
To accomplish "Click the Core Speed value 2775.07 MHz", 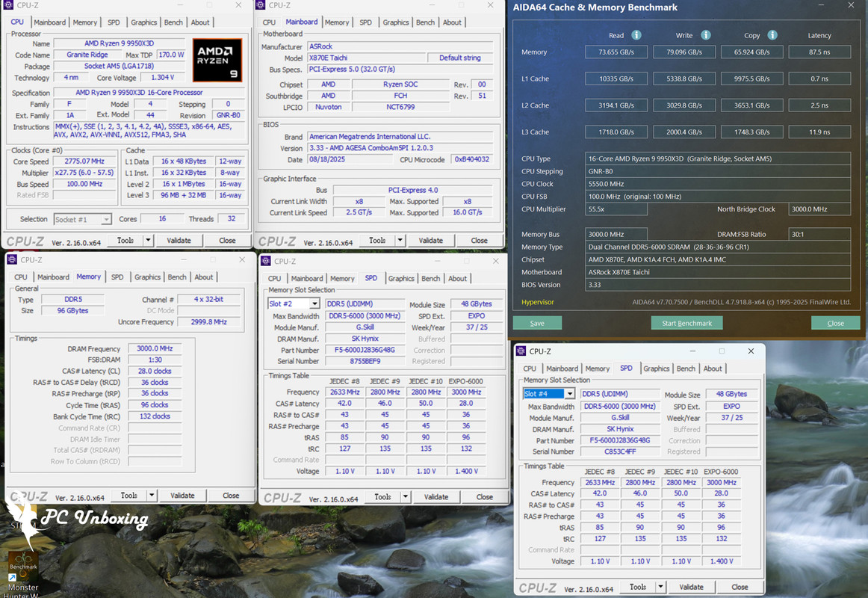I will pos(84,161).
